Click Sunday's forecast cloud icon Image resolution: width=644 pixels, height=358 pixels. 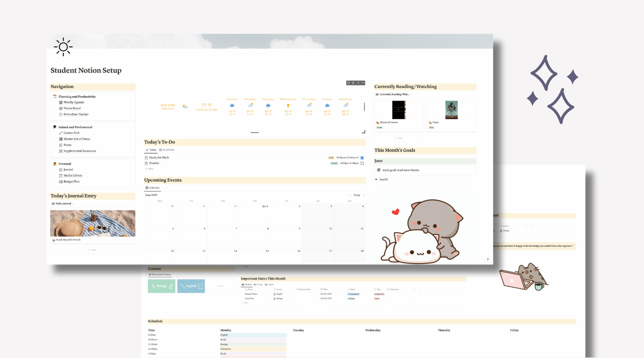231,106
